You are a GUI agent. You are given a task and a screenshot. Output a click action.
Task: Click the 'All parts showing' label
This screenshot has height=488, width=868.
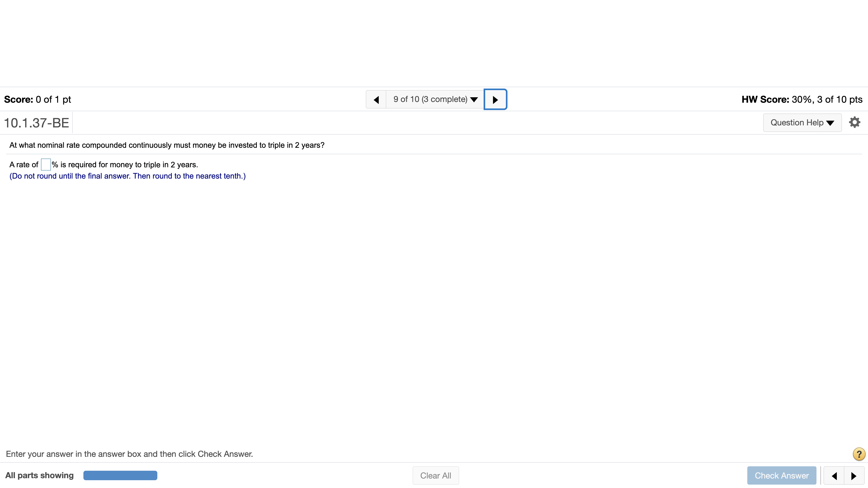pyautogui.click(x=40, y=475)
